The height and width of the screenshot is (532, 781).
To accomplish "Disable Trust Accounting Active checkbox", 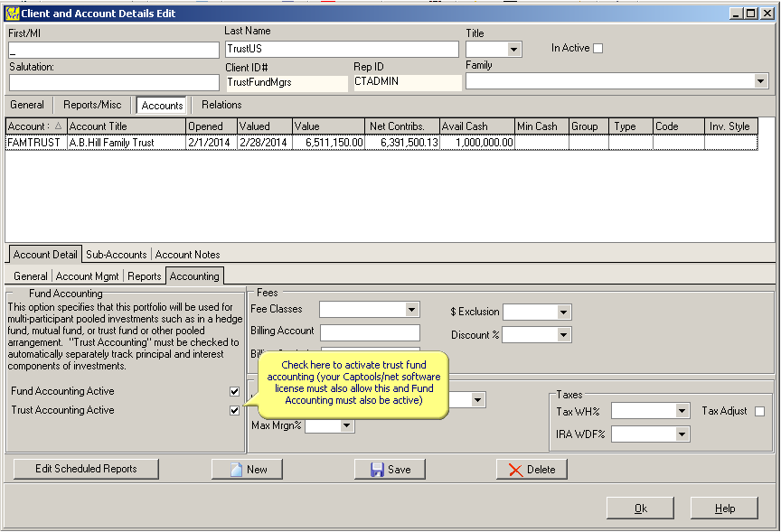I will click(235, 410).
